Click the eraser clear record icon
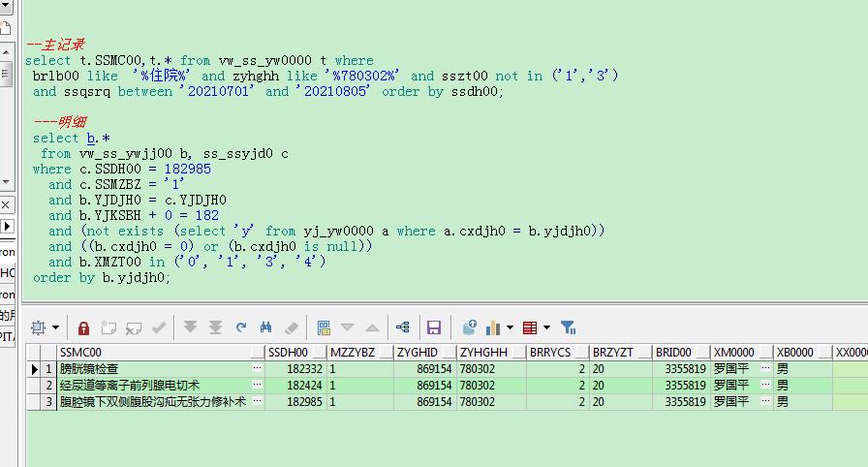The image size is (868, 467). [292, 328]
